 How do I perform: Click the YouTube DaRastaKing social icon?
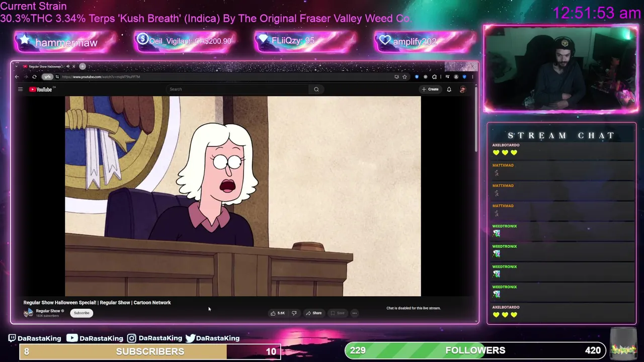pyautogui.click(x=72, y=338)
